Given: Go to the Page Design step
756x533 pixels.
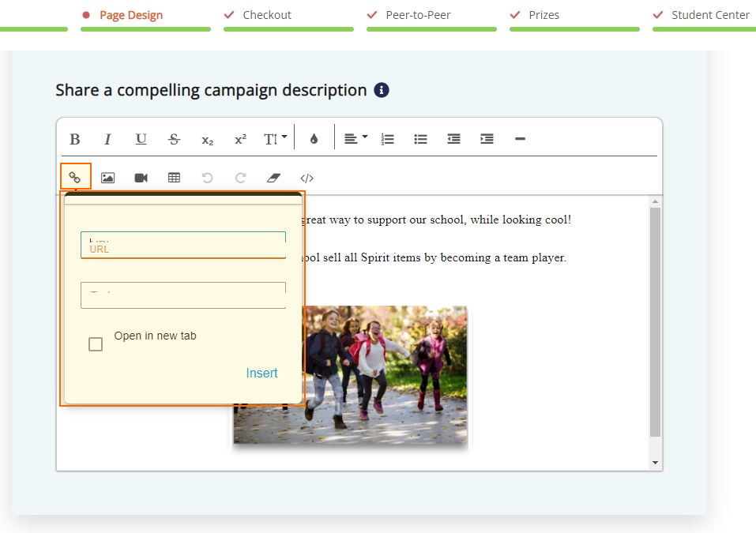Looking at the screenshot, I should (x=130, y=15).
